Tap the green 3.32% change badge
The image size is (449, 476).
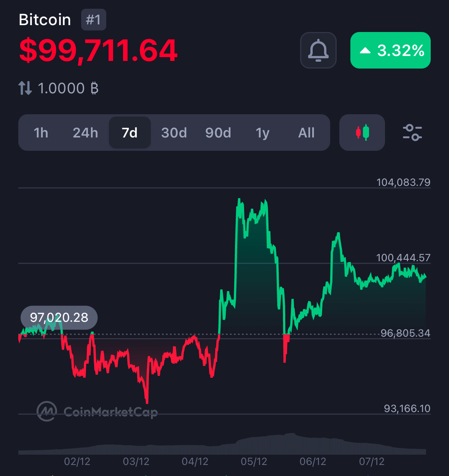coord(390,50)
